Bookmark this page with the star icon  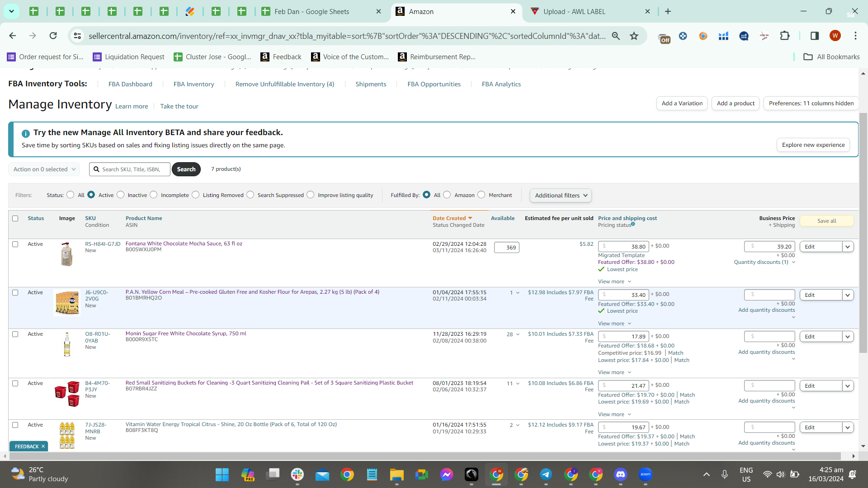click(x=634, y=36)
